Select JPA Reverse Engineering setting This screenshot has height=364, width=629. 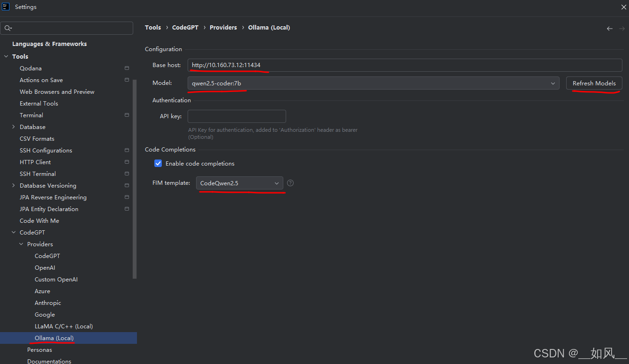[x=53, y=197]
